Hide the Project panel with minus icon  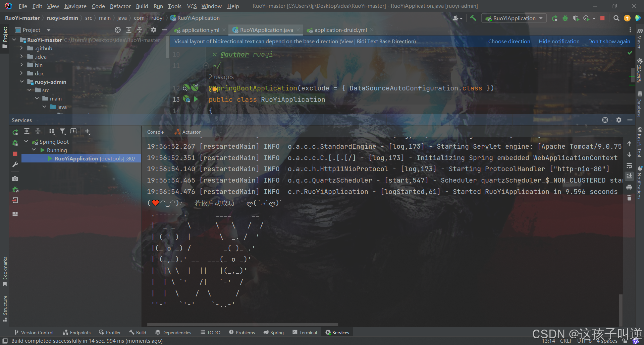click(x=164, y=30)
